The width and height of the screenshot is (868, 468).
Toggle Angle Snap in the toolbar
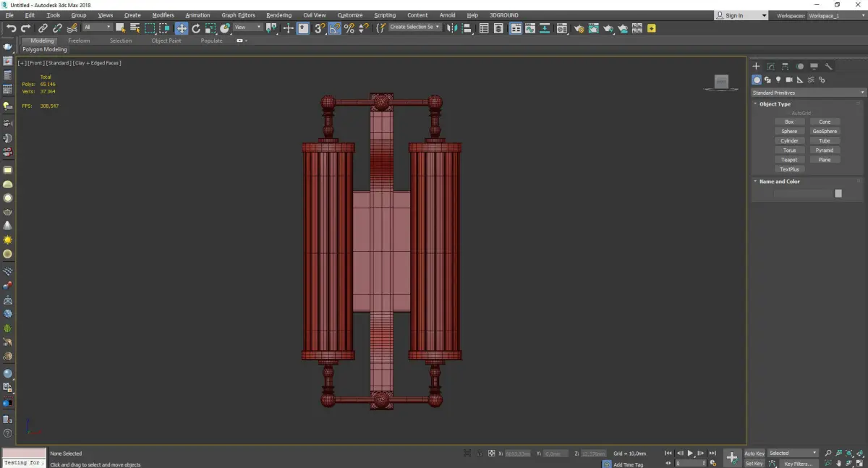tap(334, 28)
